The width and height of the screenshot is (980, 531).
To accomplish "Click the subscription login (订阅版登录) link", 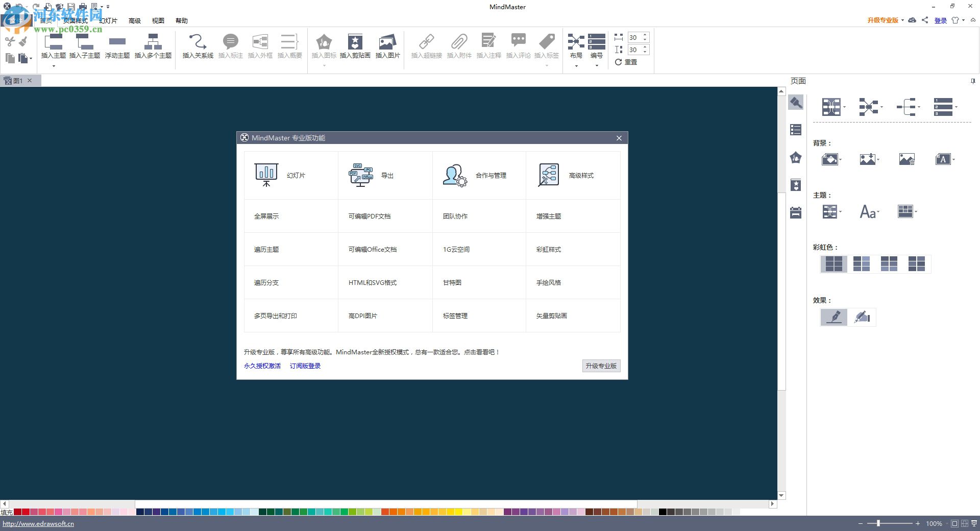I will [x=305, y=366].
